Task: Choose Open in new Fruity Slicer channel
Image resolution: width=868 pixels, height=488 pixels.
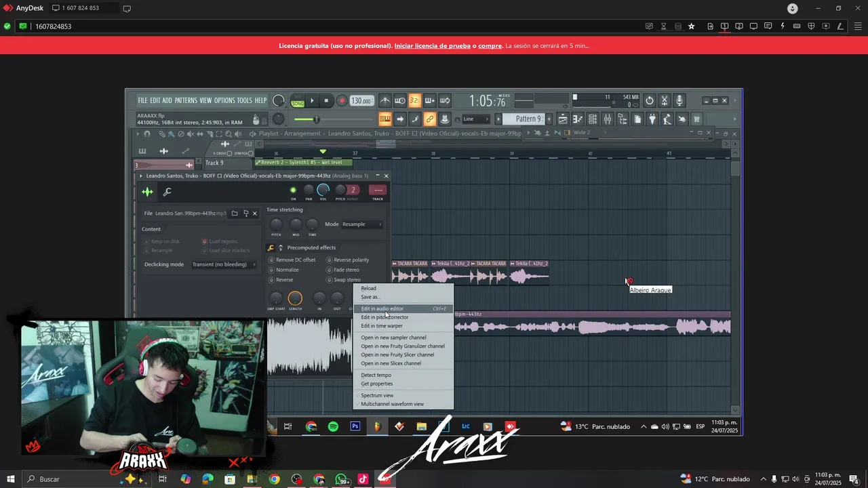Action: pos(403,354)
